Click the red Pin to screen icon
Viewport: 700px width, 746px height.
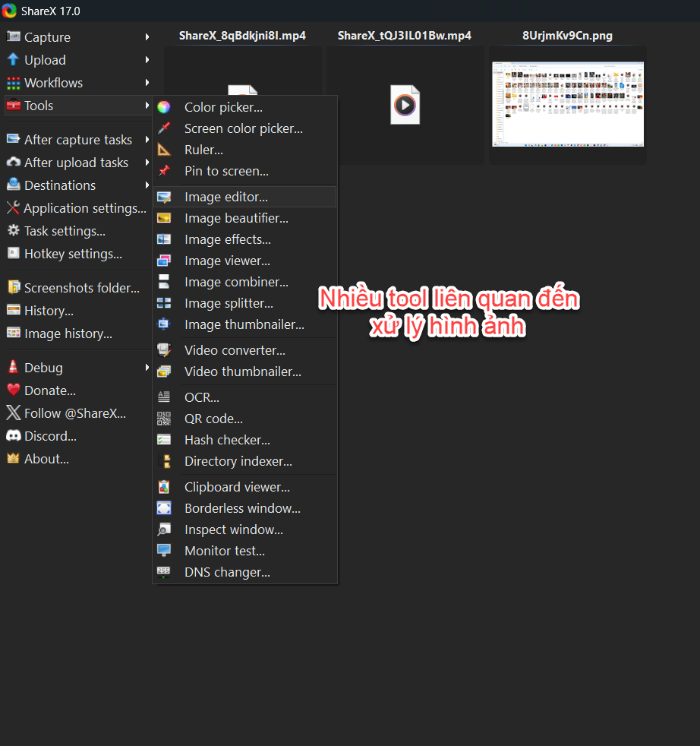tap(164, 172)
